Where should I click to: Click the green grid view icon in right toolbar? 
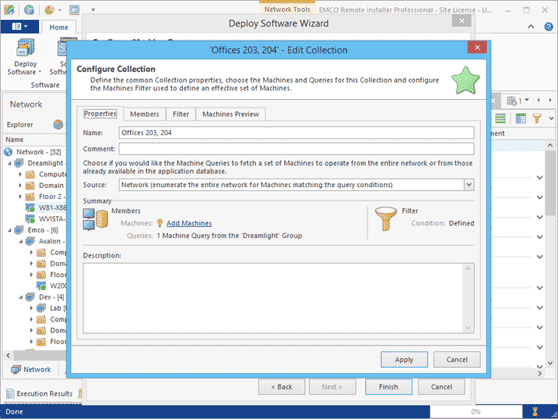pos(500,118)
